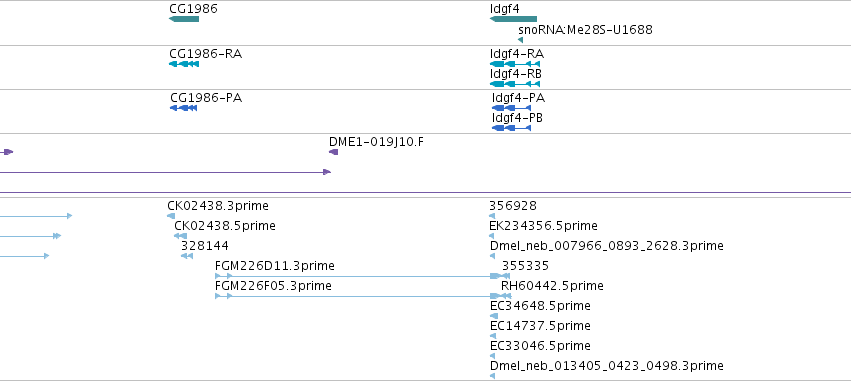Open the Dmel_neb_007966_0893_2628.3prime label
This screenshot has width=851, height=381.
607,246
